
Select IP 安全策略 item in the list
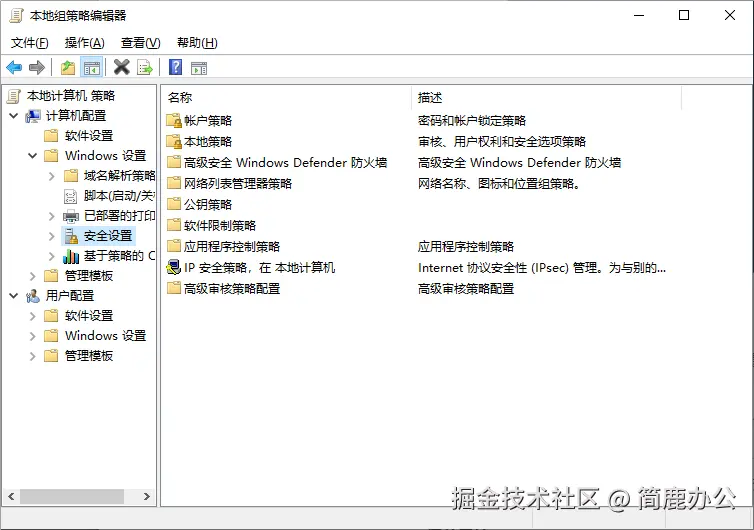259,267
